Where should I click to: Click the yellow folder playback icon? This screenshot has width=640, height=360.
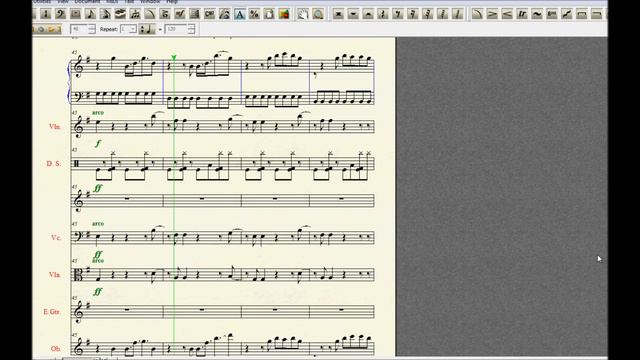coord(52,29)
